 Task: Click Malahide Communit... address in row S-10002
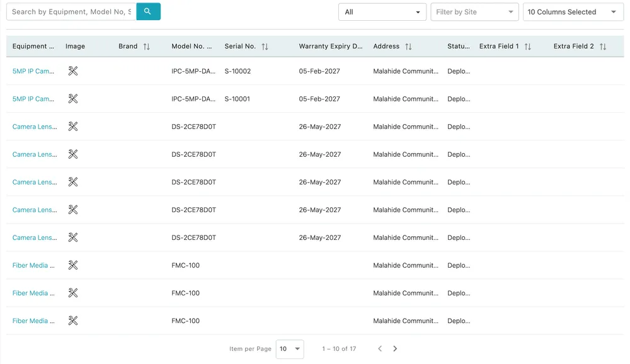click(x=406, y=71)
